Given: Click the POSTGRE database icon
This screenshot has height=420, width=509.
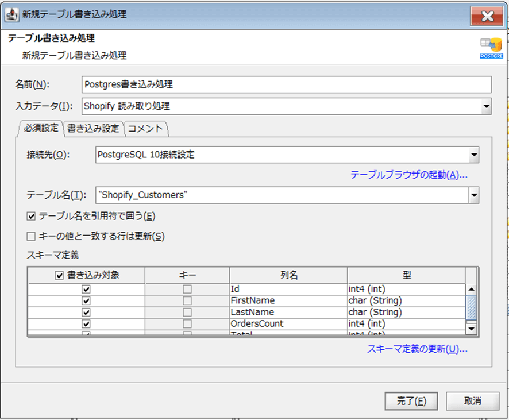Looking at the screenshot, I should click(x=491, y=48).
